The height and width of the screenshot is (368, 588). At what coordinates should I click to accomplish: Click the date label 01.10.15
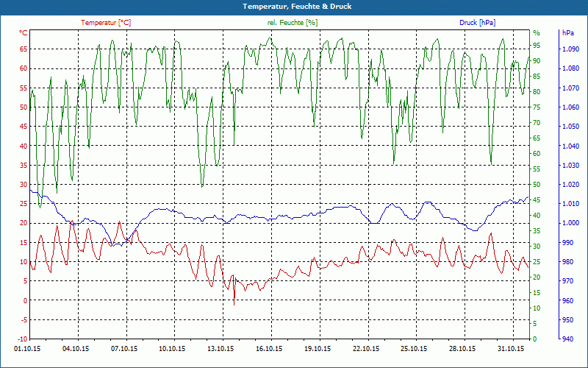tap(27, 349)
